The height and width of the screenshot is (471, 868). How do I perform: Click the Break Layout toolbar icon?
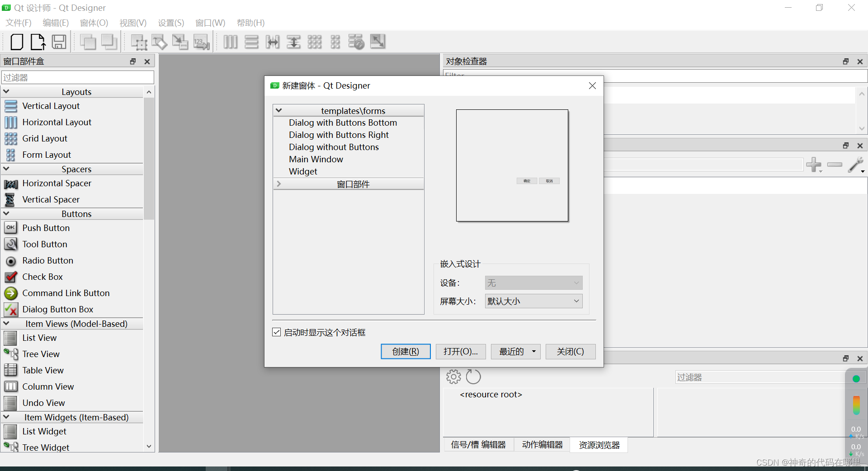[356, 42]
